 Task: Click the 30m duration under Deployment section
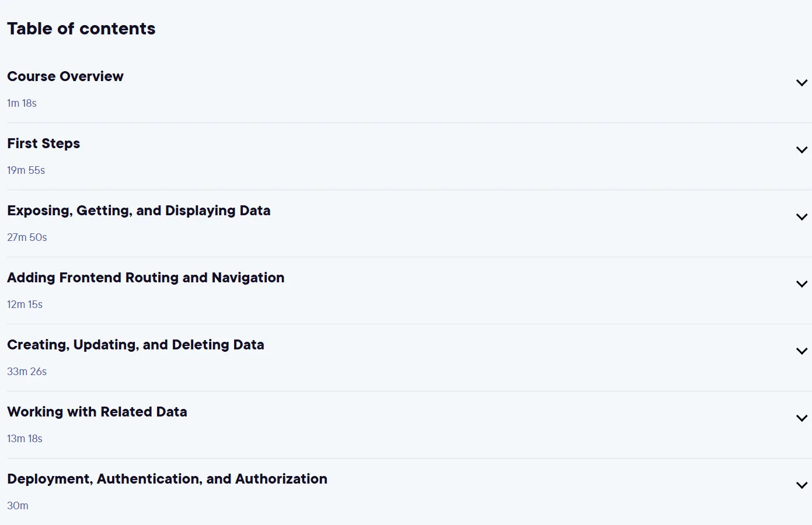(x=18, y=506)
